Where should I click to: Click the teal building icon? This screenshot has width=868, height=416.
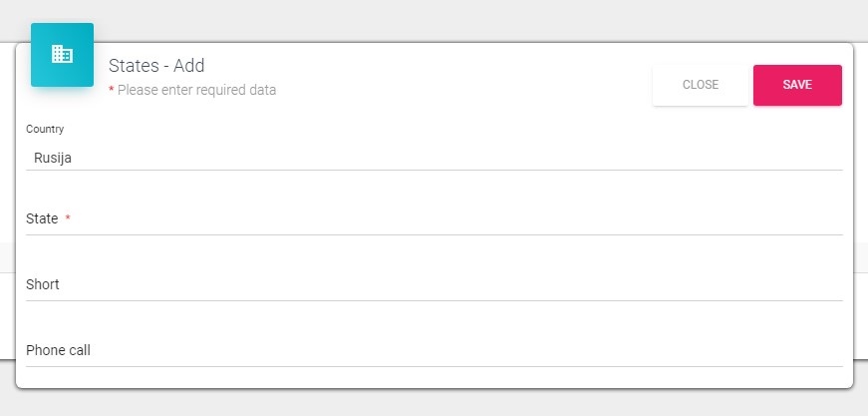click(62, 55)
